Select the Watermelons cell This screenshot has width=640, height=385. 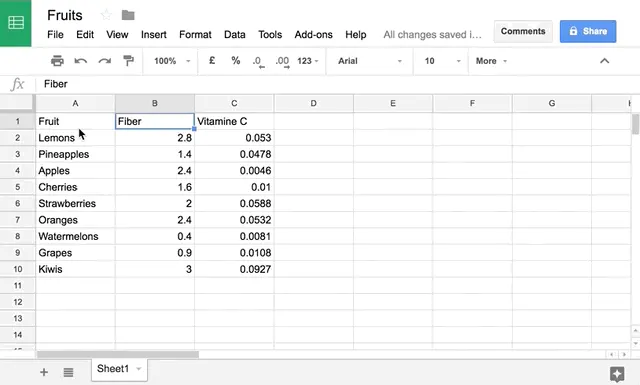pos(75,236)
